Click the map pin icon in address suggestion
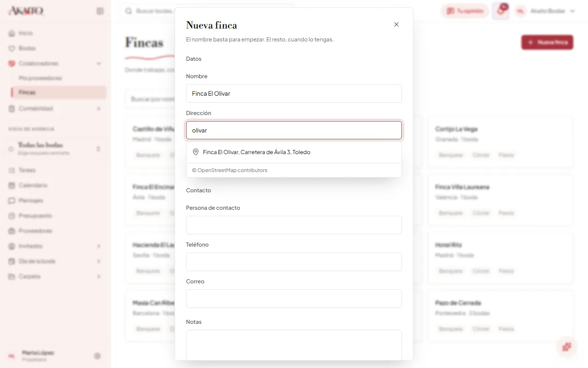 [196, 152]
